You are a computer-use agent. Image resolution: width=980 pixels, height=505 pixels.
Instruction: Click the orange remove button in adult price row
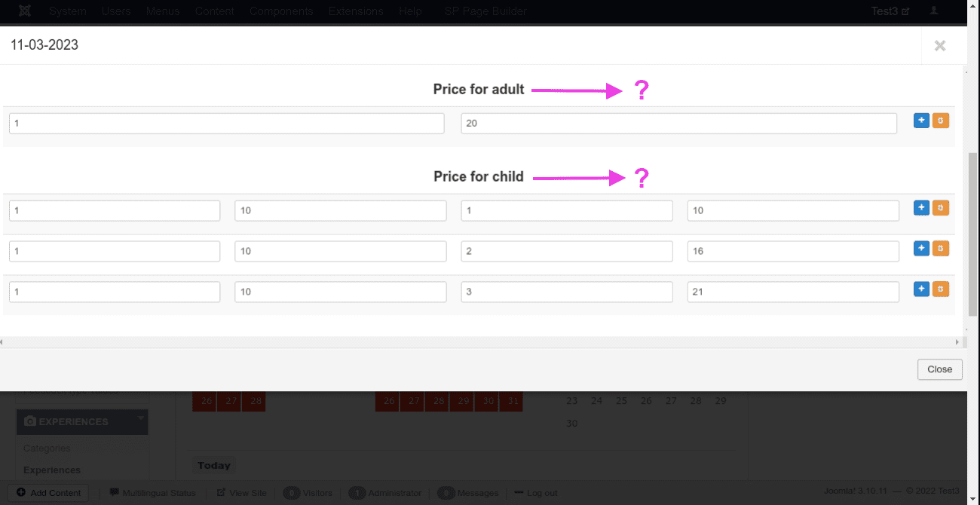click(x=941, y=121)
